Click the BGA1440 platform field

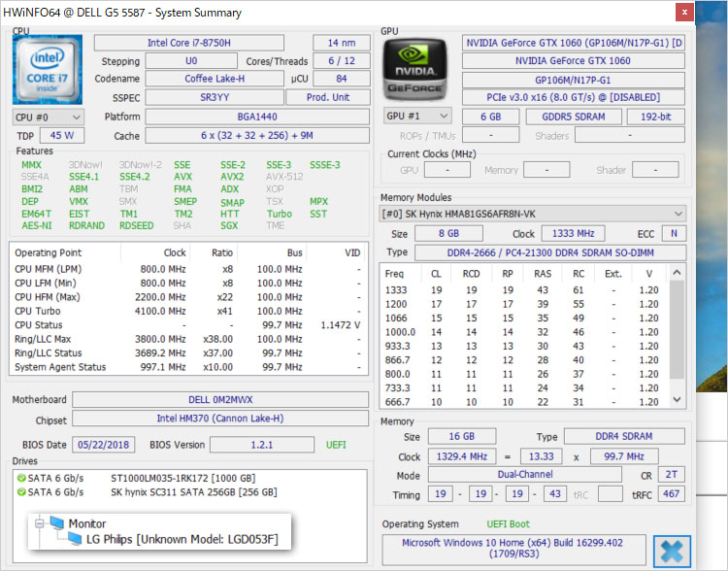coord(257,117)
